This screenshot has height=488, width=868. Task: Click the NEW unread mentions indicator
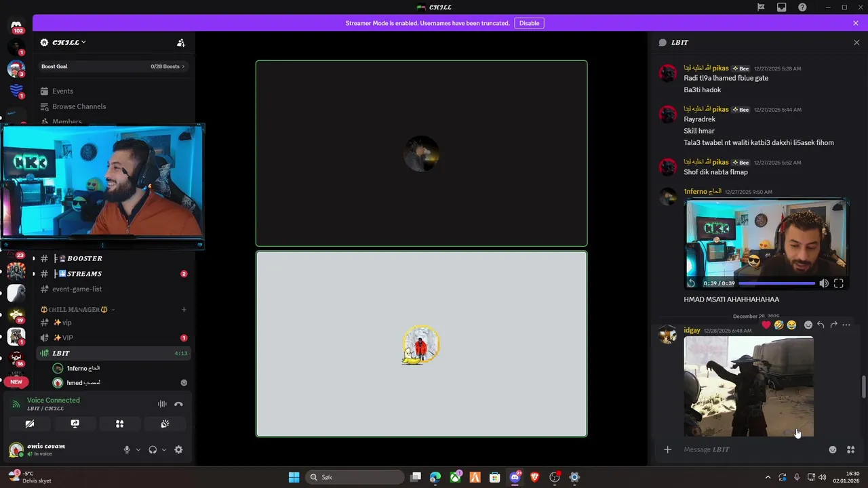pos(16,382)
